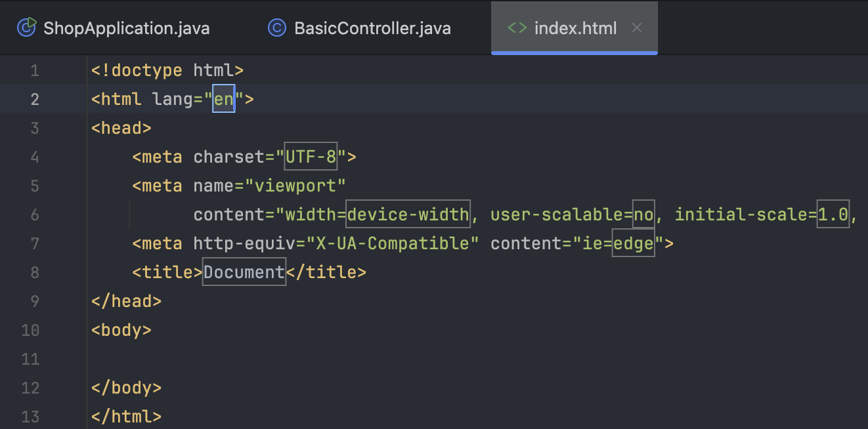This screenshot has width=868, height=429.
Task: Open the BasicController.java tab
Action: (x=372, y=28)
